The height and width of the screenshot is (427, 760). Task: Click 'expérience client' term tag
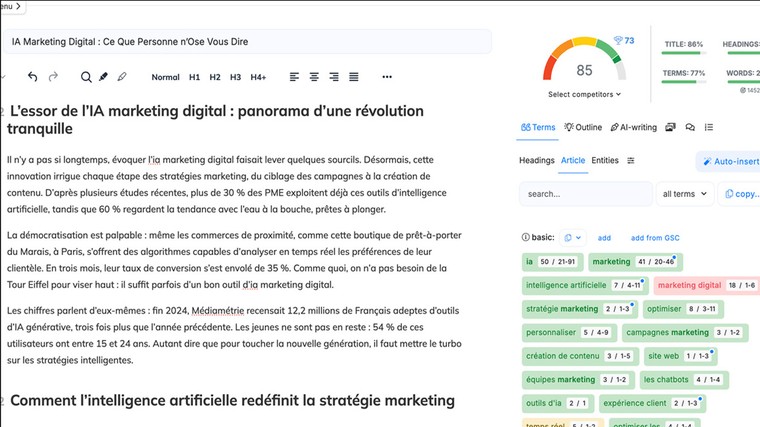(652, 403)
